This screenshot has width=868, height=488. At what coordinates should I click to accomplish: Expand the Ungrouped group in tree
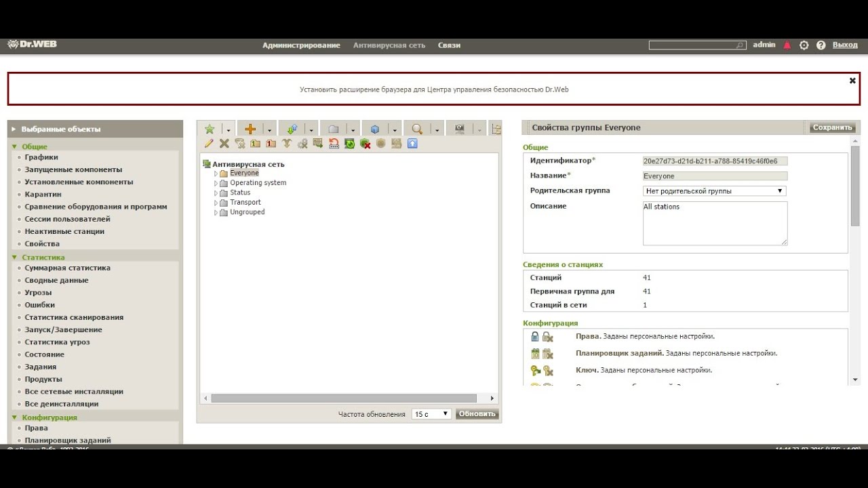[216, 212]
